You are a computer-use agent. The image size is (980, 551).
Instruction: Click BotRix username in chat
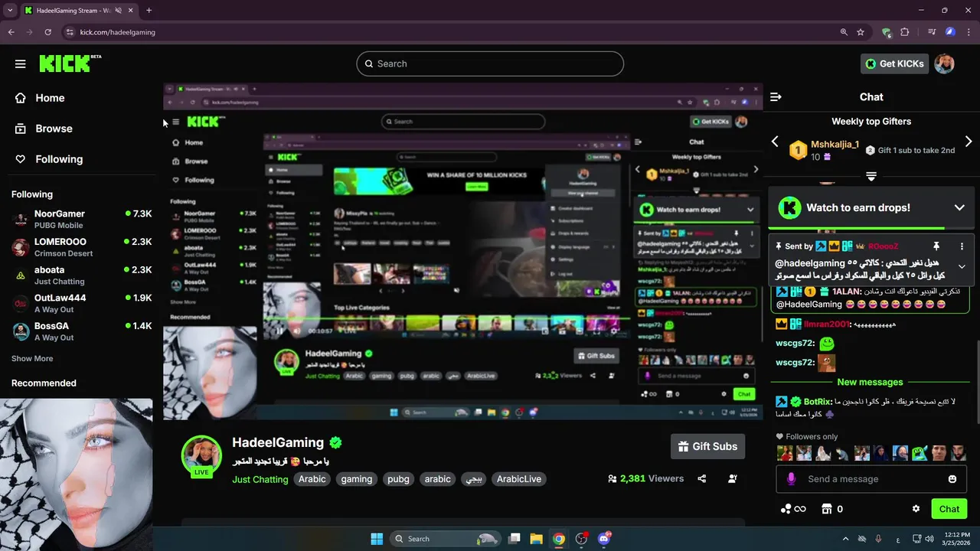tap(818, 402)
